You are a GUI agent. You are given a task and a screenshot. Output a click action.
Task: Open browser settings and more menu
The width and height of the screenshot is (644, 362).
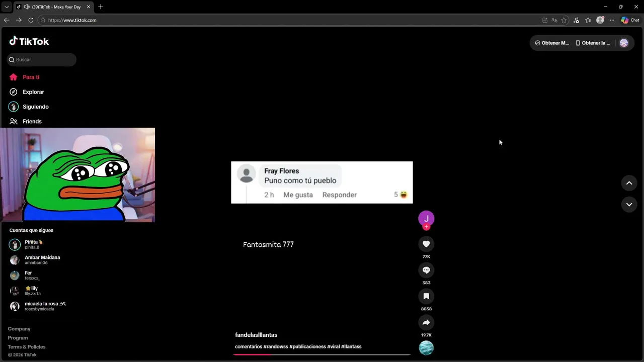coord(612,20)
